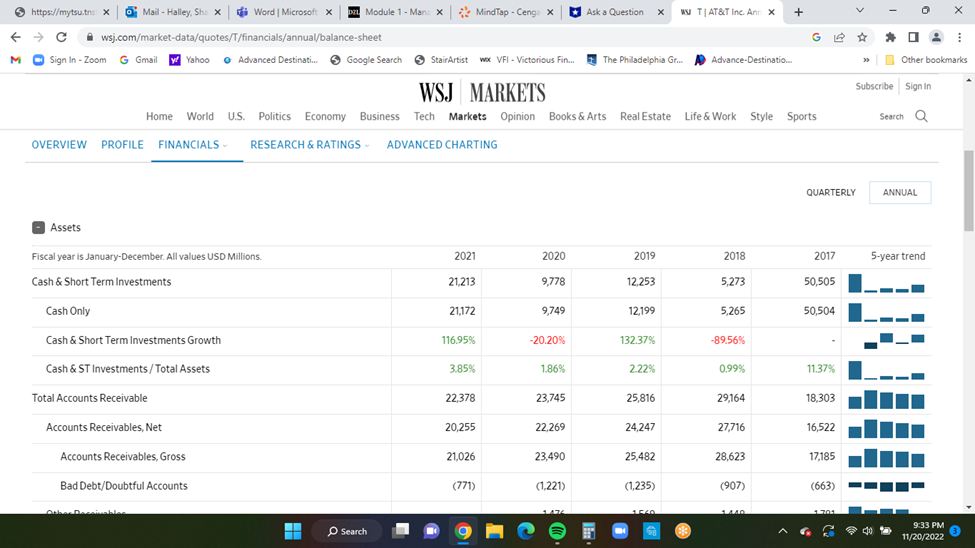The width and height of the screenshot is (975, 548).
Task: Open the clock and date tray
Action: point(923,531)
